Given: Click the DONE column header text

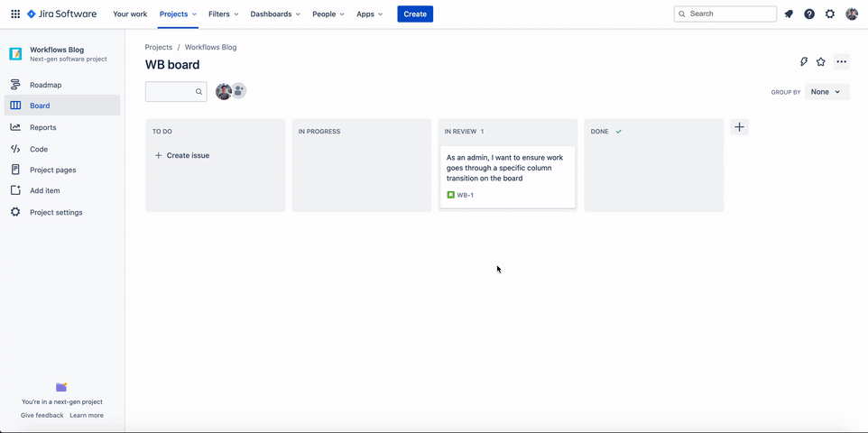Looking at the screenshot, I should click(599, 132).
